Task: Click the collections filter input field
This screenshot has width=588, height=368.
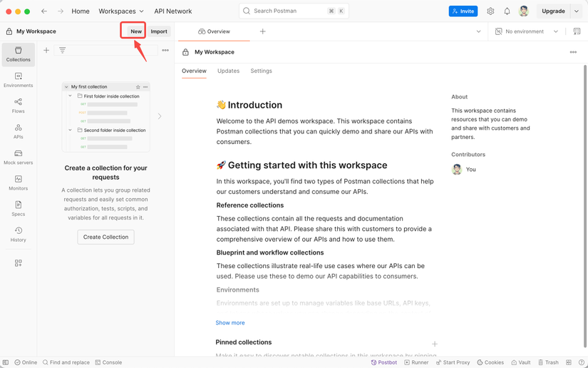Action: pyautogui.click(x=105, y=50)
